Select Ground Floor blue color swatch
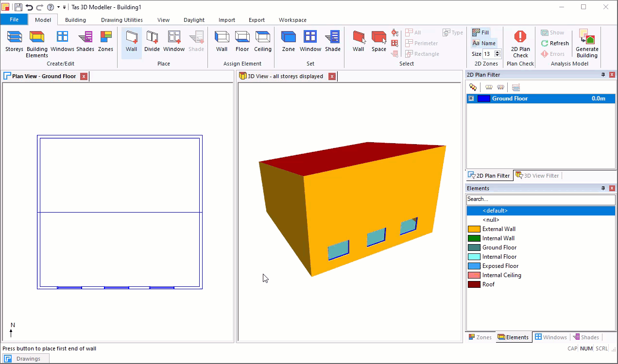This screenshot has height=364, width=618. 484,99
